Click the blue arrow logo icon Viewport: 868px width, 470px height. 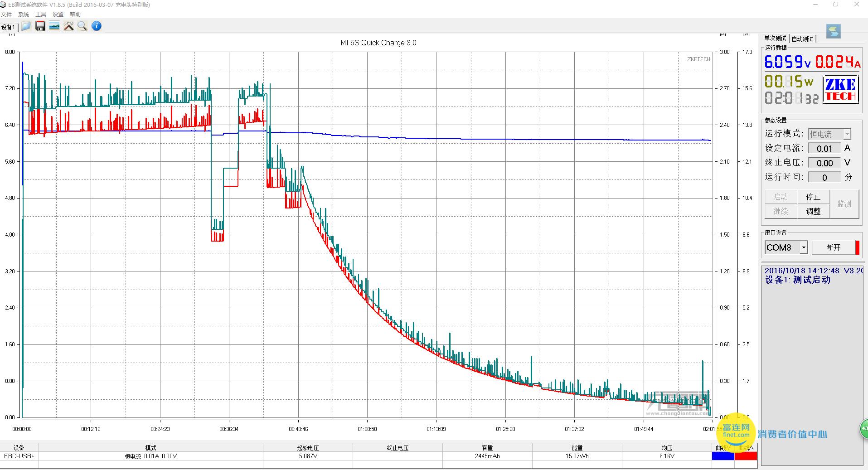pos(834,31)
